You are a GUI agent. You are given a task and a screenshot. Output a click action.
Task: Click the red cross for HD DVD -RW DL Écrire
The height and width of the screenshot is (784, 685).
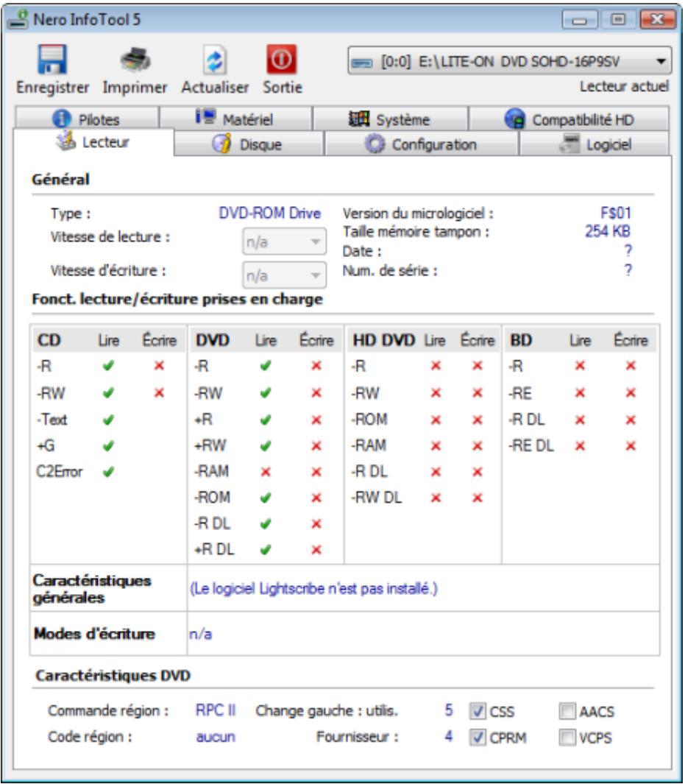click(x=478, y=498)
